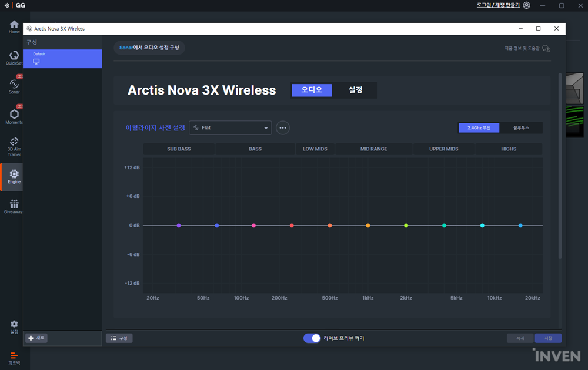
Task: Switch to the 오디오 tab
Action: coord(312,90)
